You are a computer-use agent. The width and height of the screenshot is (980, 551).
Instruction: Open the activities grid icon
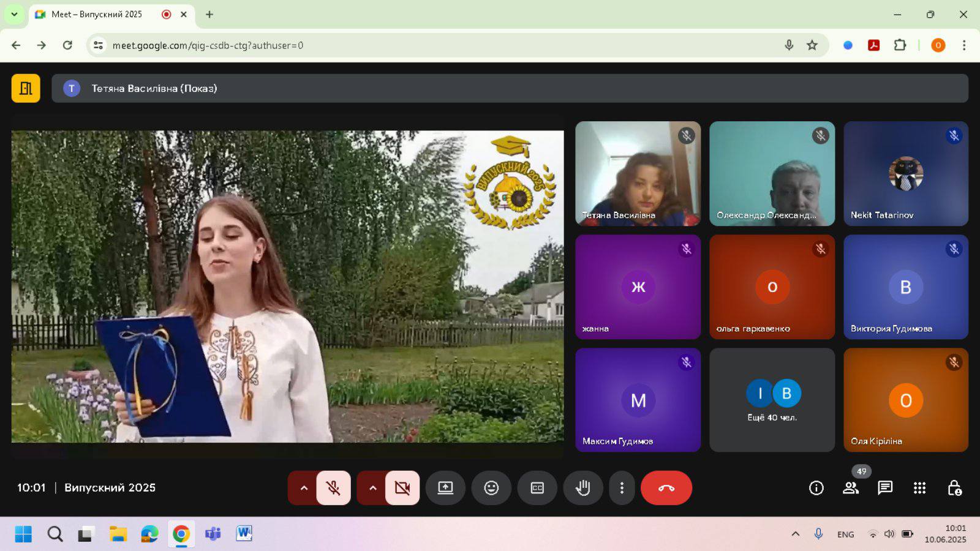tap(919, 488)
